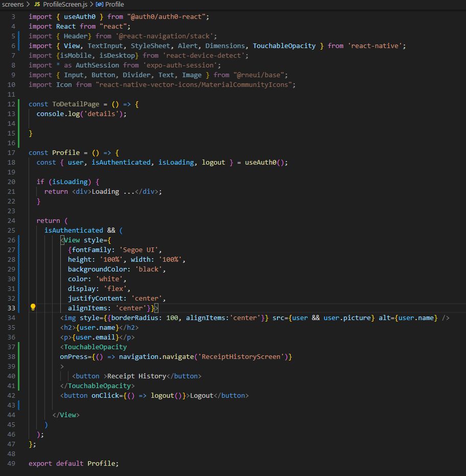Click 'isAuthenticated &&' on line 25
The height and width of the screenshot is (476, 466).
coord(80,231)
